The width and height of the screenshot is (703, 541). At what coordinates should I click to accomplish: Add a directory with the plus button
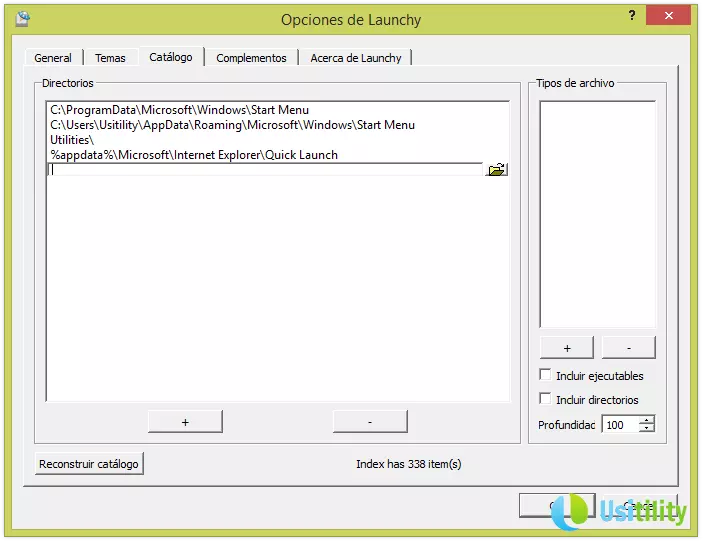click(x=185, y=422)
